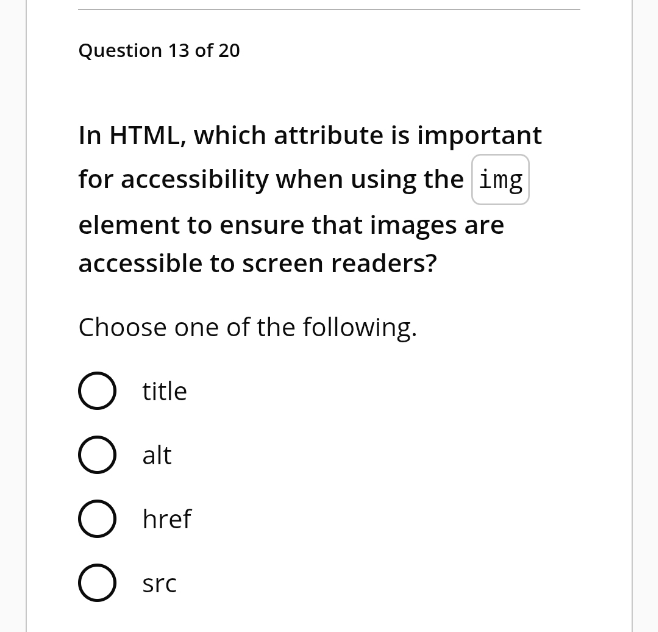Viewport: 658px width, 632px height.
Task: Click the word 'important' in the question
Action: [479, 136]
